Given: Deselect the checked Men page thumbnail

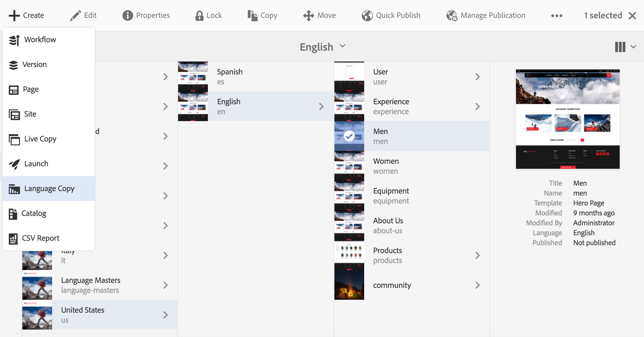Looking at the screenshot, I should [x=349, y=136].
